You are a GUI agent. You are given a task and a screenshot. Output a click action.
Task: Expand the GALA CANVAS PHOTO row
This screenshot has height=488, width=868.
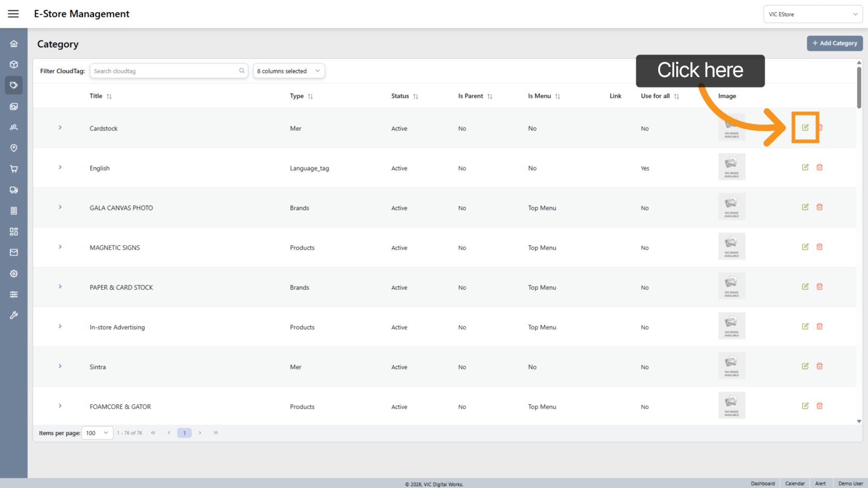tap(60, 207)
